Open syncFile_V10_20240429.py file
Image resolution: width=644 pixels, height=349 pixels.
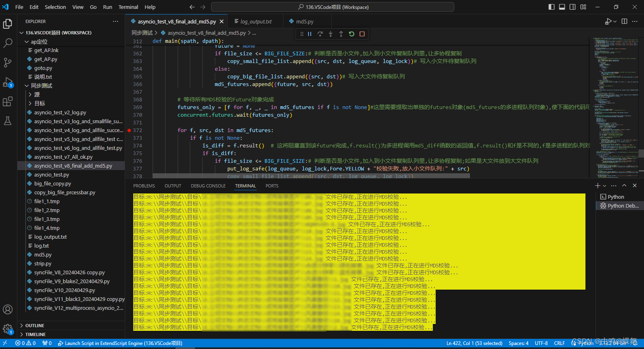(71, 290)
